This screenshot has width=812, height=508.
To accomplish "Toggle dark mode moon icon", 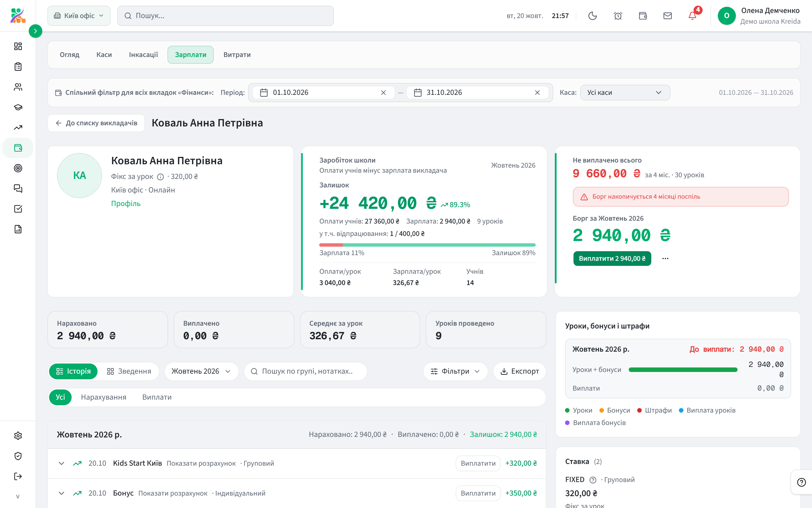I will coord(593,16).
